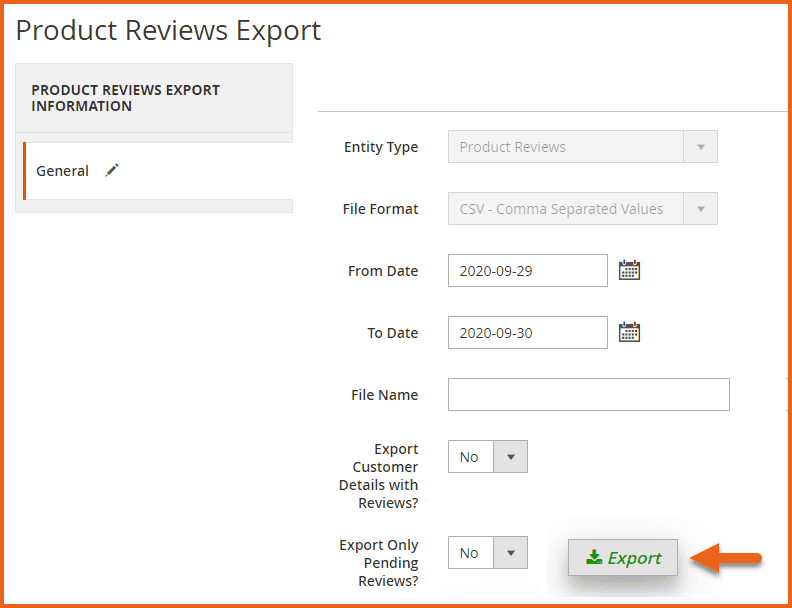Click the File Format field label

380,209
